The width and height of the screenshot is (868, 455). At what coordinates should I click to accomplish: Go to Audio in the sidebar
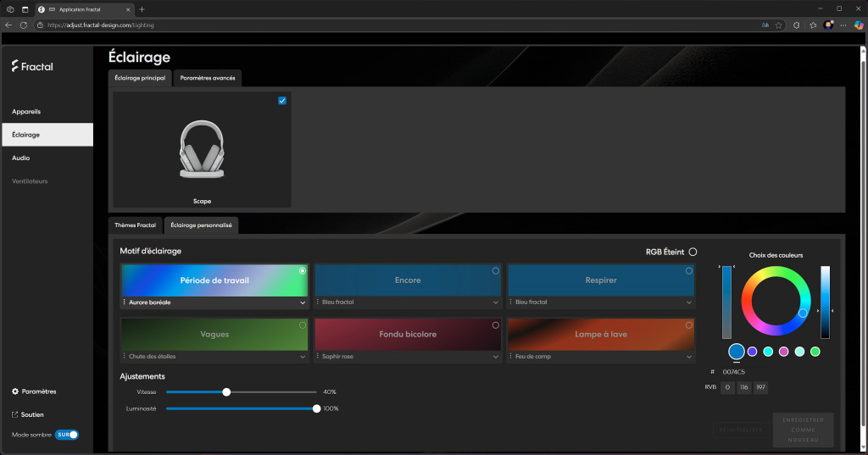(21, 158)
